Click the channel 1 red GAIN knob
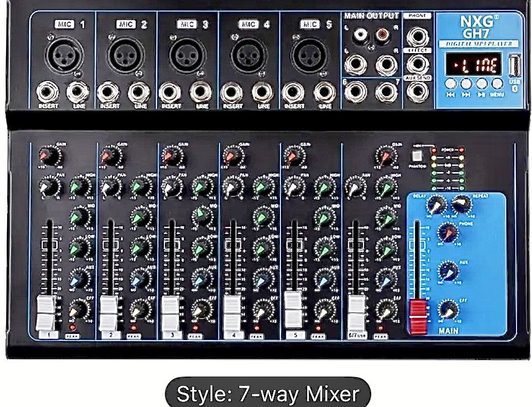532x407 pixels. [46, 155]
